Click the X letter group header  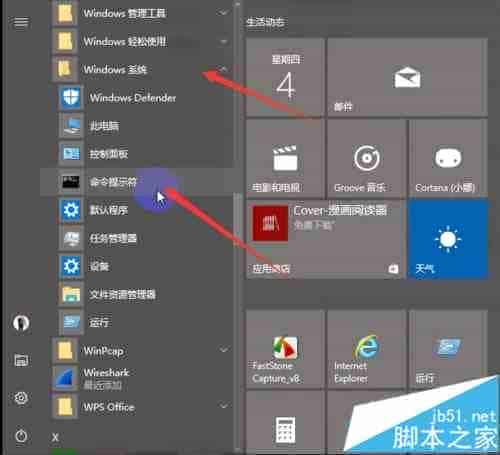(55, 437)
